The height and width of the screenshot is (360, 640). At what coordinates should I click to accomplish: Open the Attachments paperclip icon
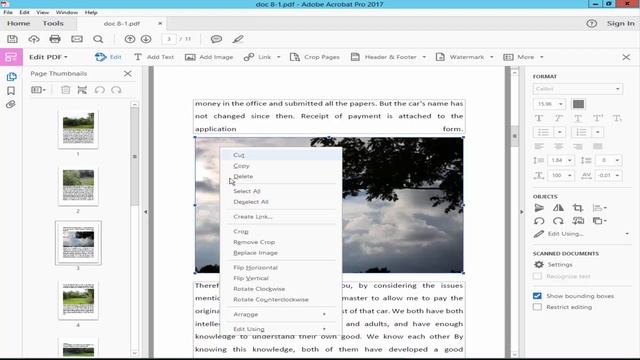pos(11,104)
